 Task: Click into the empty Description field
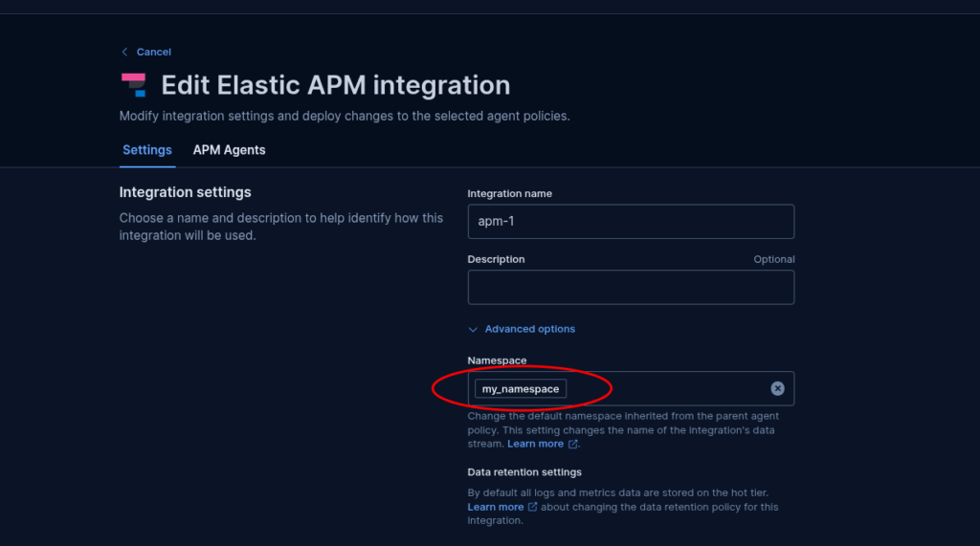point(631,287)
